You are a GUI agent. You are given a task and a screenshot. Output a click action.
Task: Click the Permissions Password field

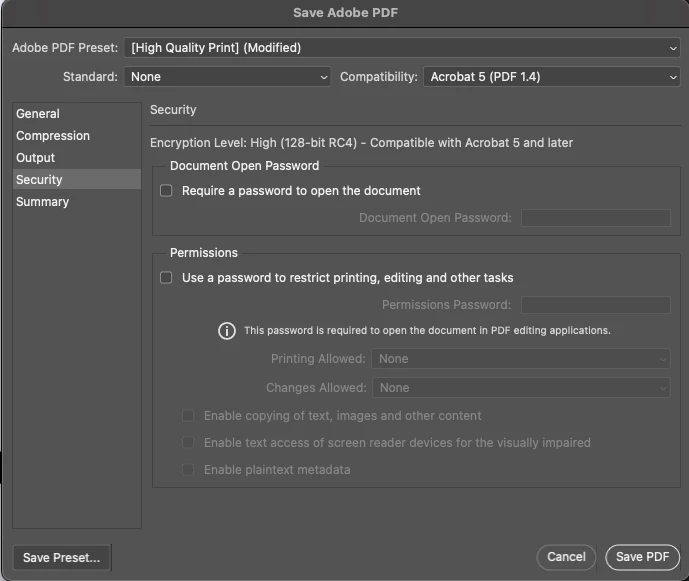click(x=595, y=305)
